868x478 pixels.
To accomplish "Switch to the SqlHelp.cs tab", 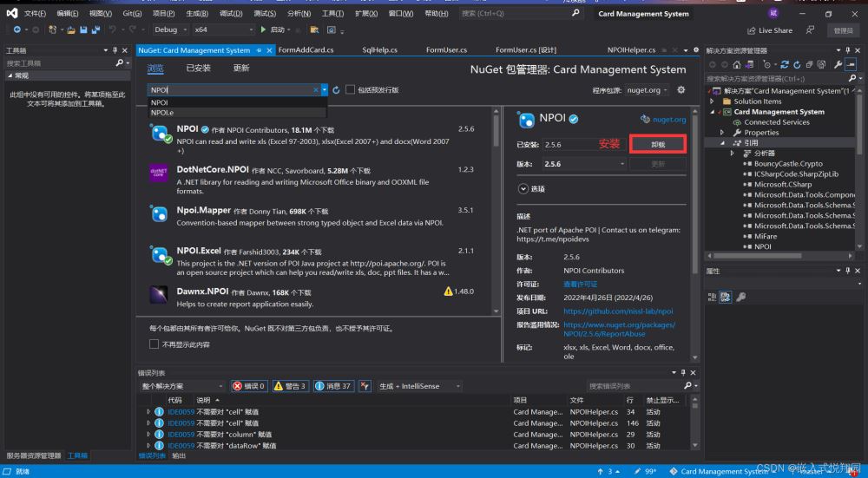I will coord(380,49).
